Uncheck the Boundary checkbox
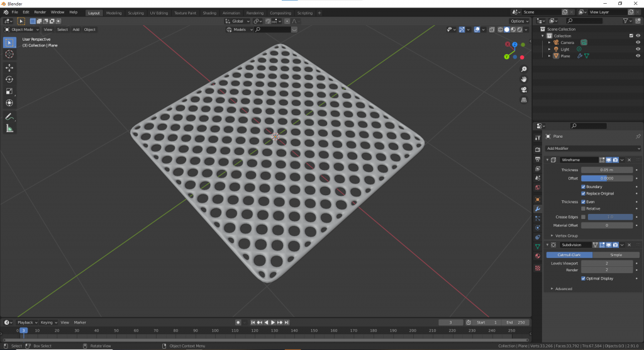644x350 pixels. (x=584, y=186)
